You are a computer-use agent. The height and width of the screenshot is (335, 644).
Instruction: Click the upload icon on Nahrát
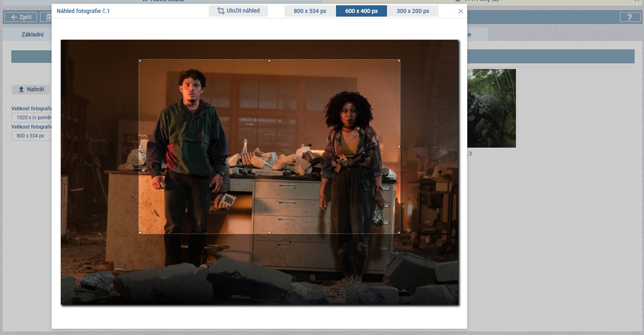21,89
